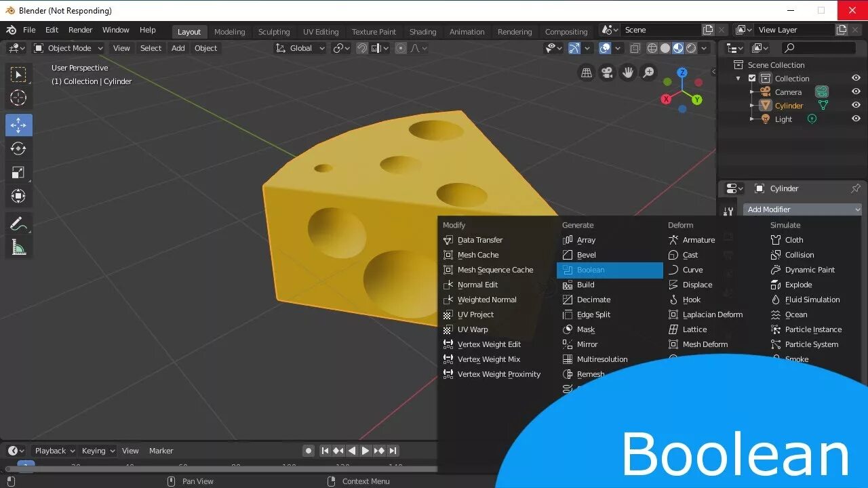868x488 pixels.
Task: Activate the Rotate tool
Action: (18, 148)
